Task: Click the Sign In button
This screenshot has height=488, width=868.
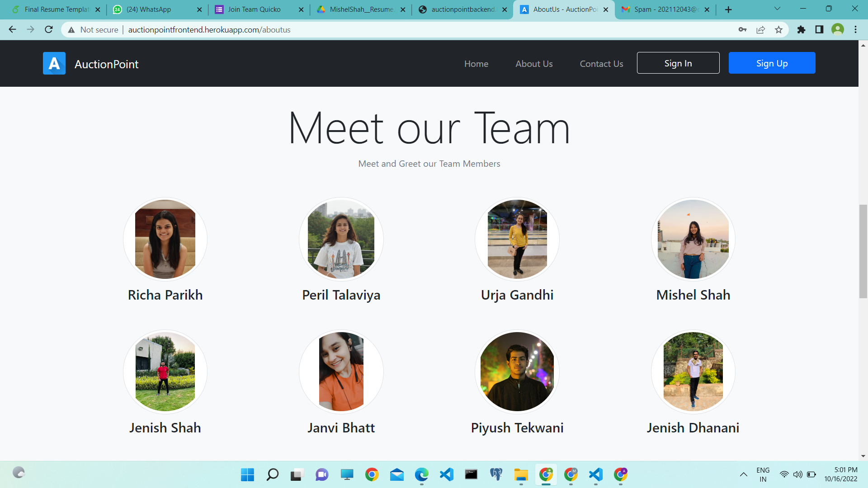Action: pyautogui.click(x=678, y=63)
